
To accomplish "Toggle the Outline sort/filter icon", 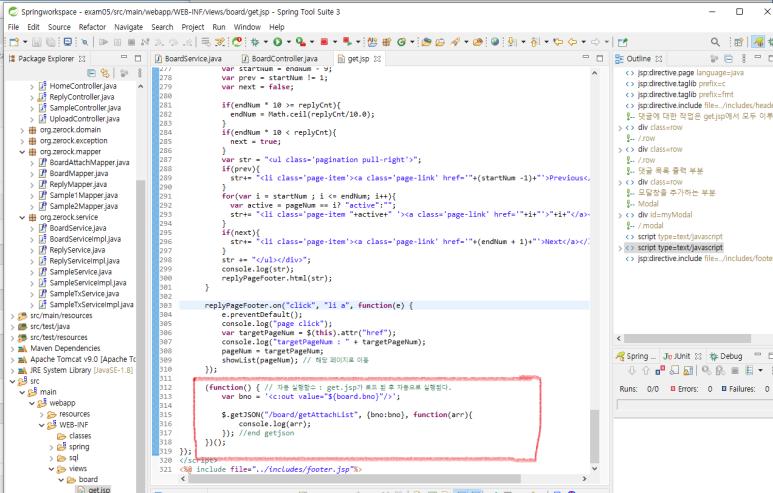I will tap(714, 59).
